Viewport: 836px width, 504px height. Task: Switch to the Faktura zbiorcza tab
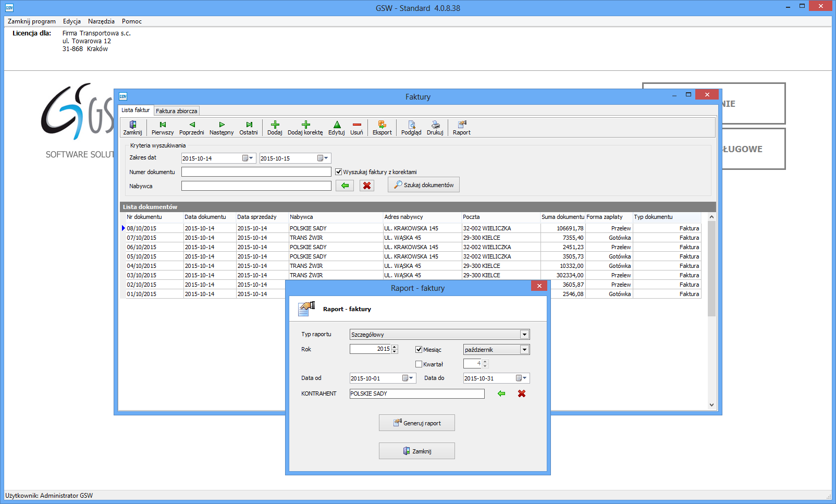[x=177, y=111]
